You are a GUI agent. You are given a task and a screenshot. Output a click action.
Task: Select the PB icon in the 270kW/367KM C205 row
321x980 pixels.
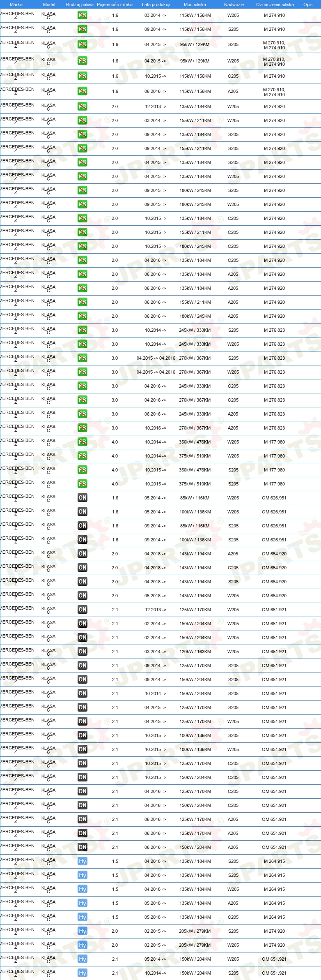pyautogui.click(x=83, y=400)
